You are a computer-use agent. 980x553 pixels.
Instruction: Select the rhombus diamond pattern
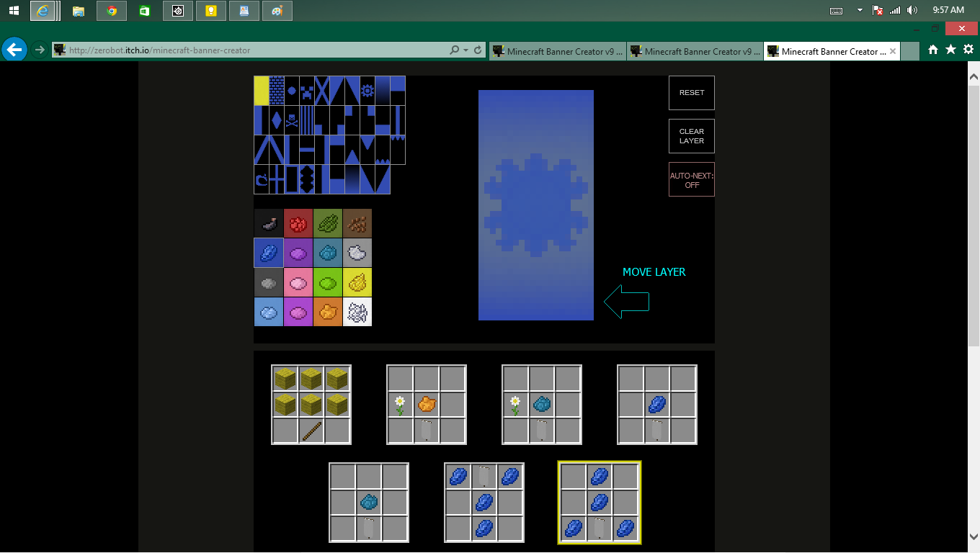coord(276,120)
